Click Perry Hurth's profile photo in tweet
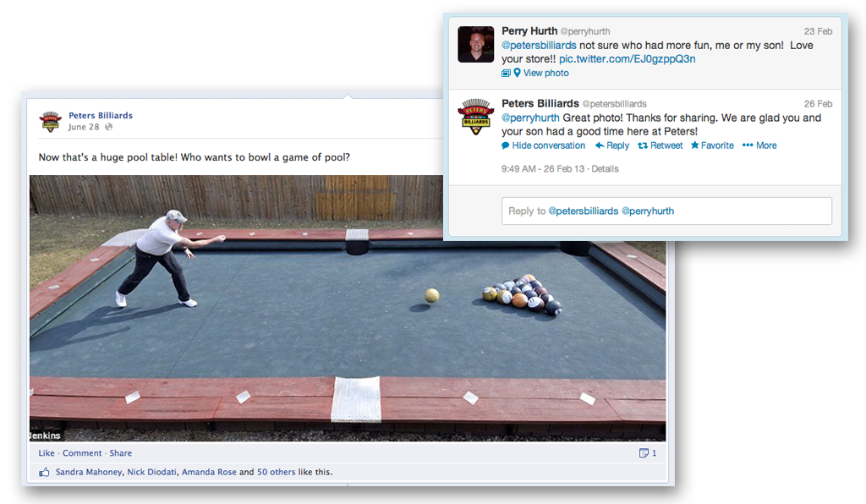The height and width of the screenshot is (504, 866). click(x=475, y=45)
